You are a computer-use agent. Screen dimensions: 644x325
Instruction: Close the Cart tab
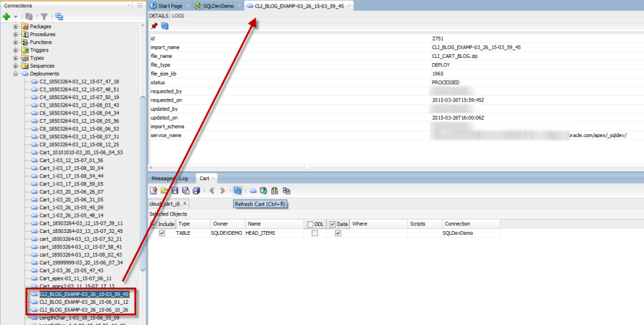pyautogui.click(x=213, y=178)
